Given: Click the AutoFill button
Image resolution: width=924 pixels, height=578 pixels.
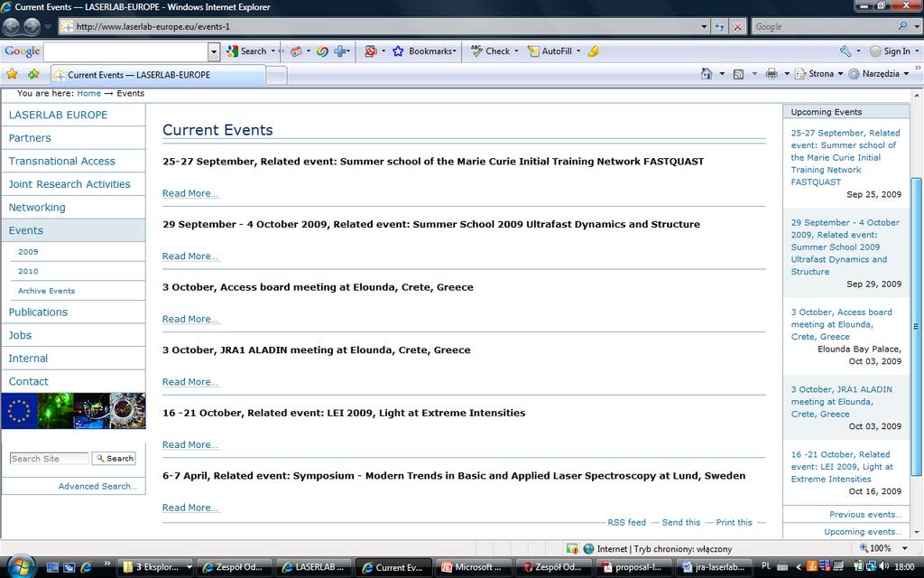Looking at the screenshot, I should [x=550, y=51].
